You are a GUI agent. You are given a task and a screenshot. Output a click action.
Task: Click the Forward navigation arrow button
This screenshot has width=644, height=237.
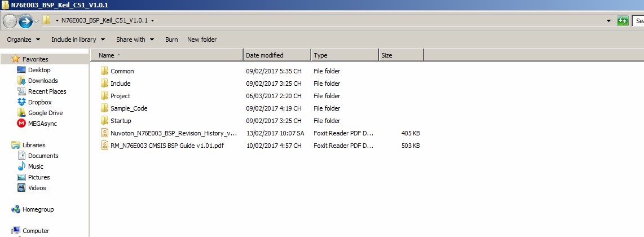coord(25,21)
